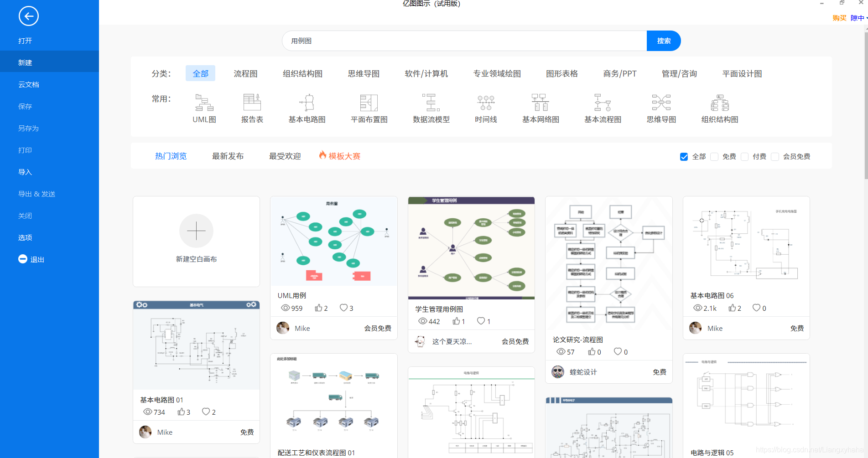Click the back arrow circle icon

(28, 16)
